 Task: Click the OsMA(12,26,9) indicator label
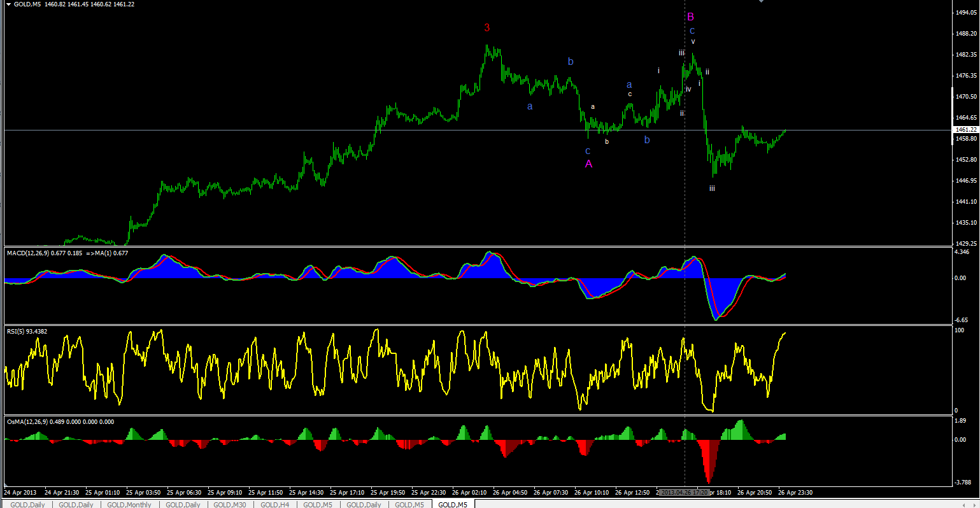click(x=60, y=421)
